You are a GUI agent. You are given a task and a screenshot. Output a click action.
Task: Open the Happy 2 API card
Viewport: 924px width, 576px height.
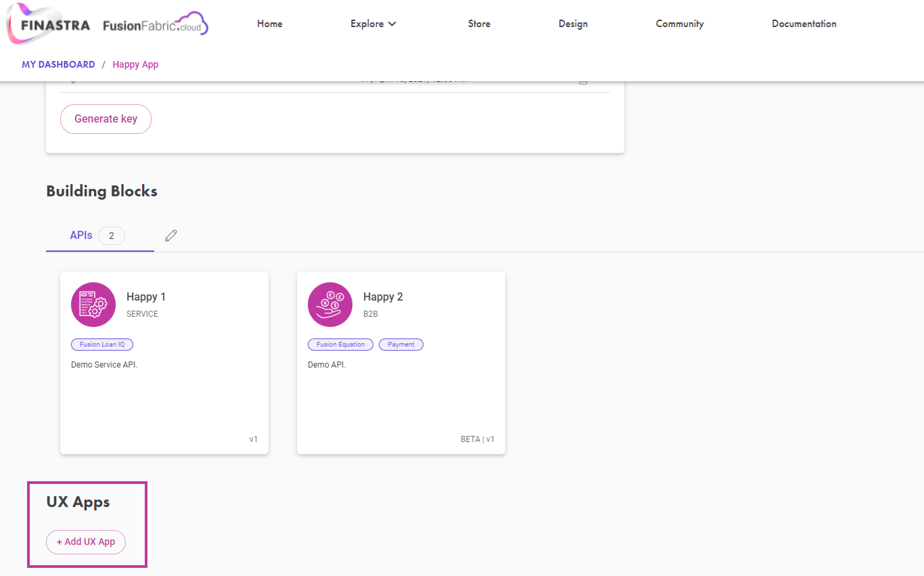tap(401, 363)
